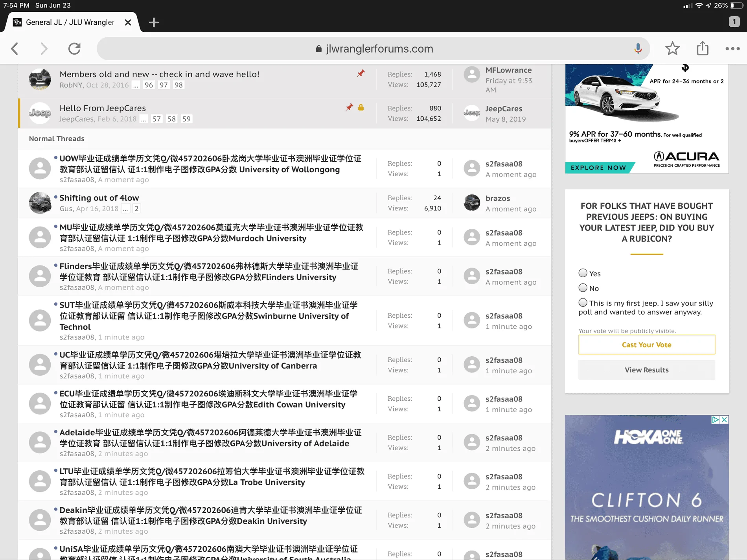Open MFLowrance's default avatar icon
This screenshot has width=747, height=560.
(472, 75)
